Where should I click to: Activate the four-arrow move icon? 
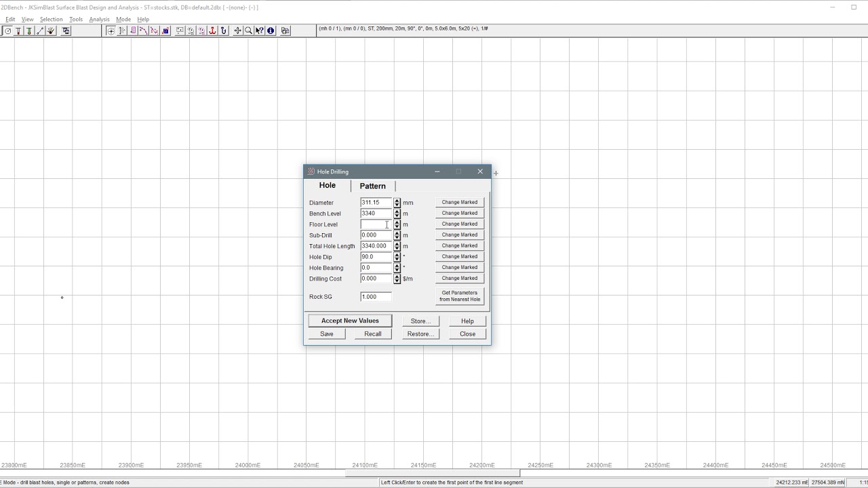coord(237,30)
